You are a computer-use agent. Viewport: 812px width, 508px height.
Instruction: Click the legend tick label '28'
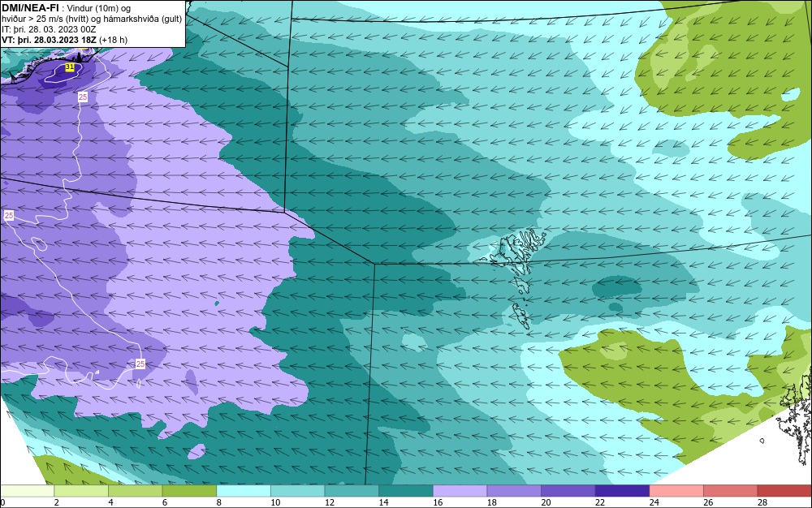click(762, 502)
